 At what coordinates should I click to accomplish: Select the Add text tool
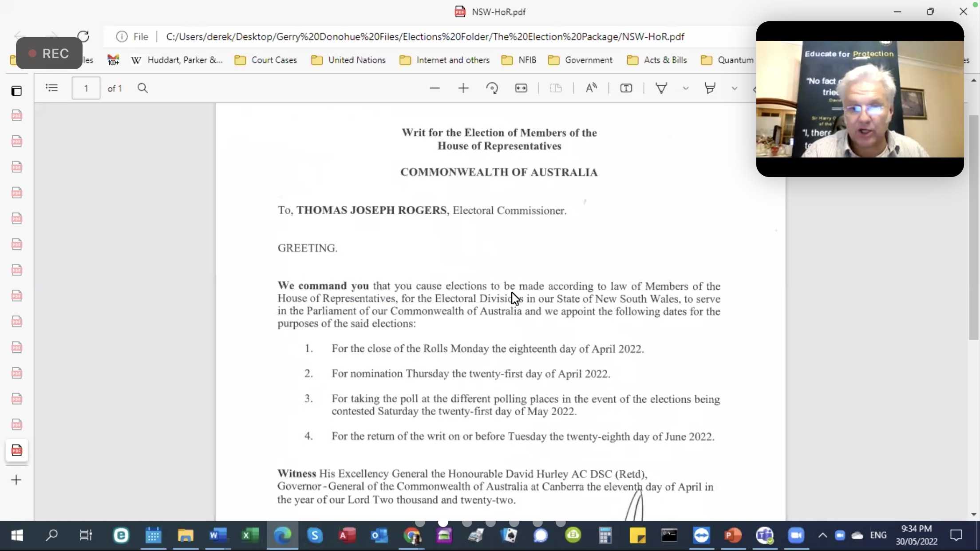click(626, 88)
